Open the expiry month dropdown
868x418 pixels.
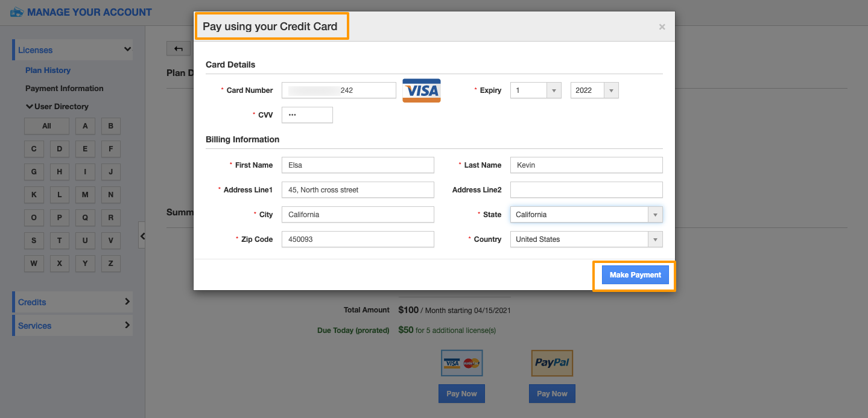[x=554, y=90]
